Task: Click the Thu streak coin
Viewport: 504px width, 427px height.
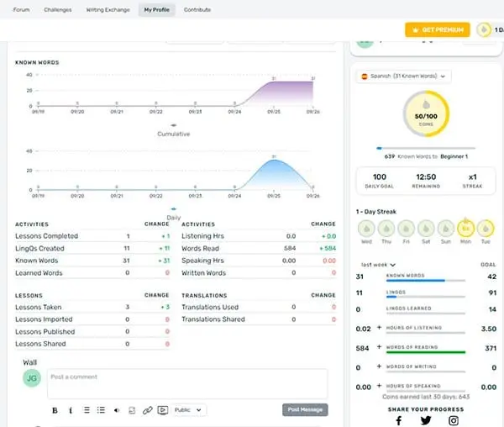Action: 386,229
